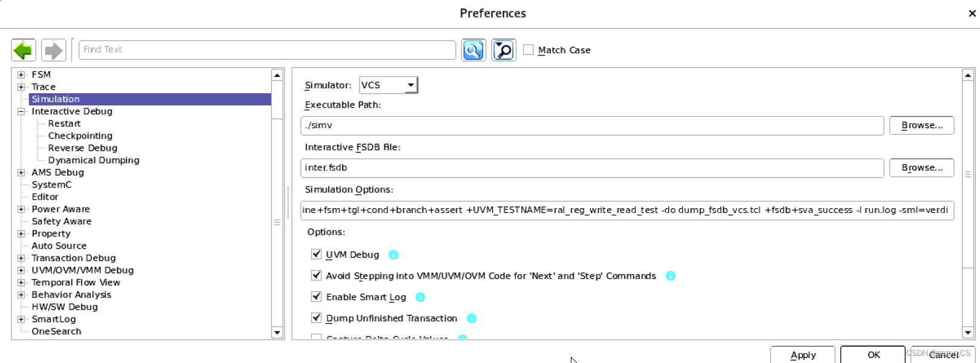Click info icon next to UVM Debug

tap(393, 255)
